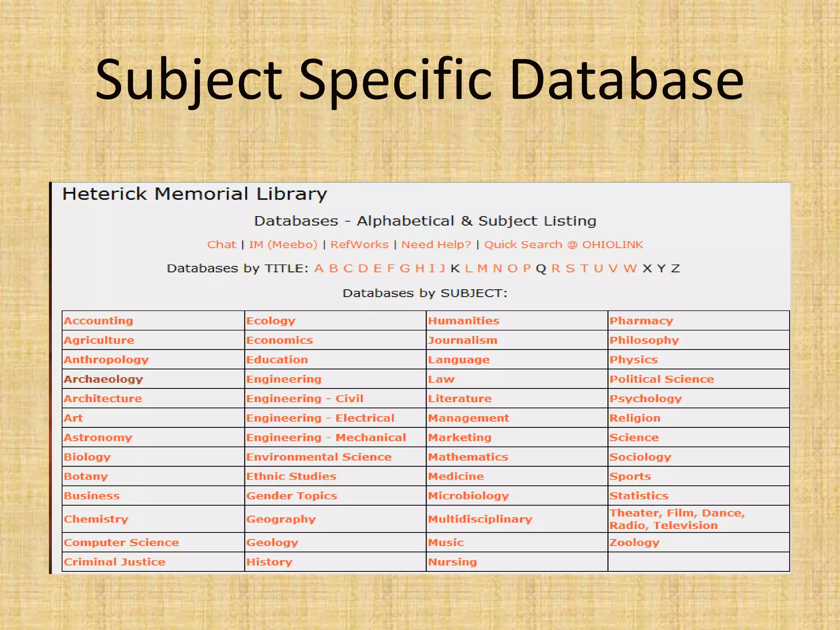Open the Mathematics subject databases

click(x=468, y=457)
